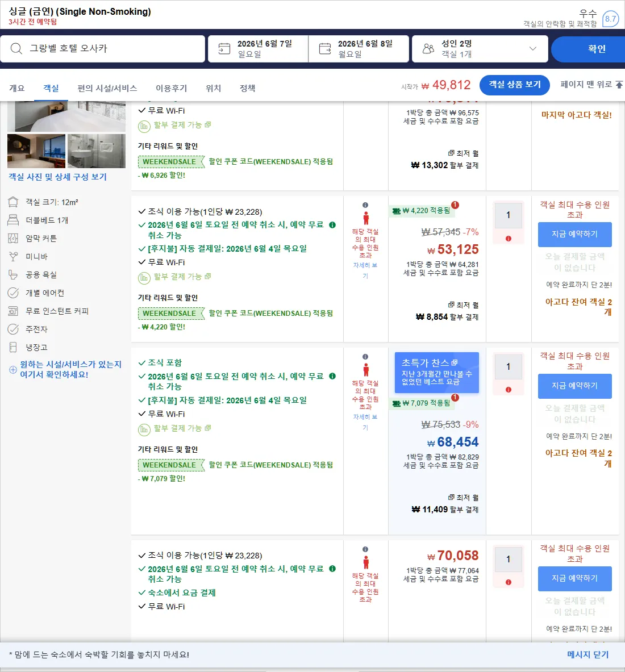Click the 확인 search button
625x672 pixels.
point(588,49)
